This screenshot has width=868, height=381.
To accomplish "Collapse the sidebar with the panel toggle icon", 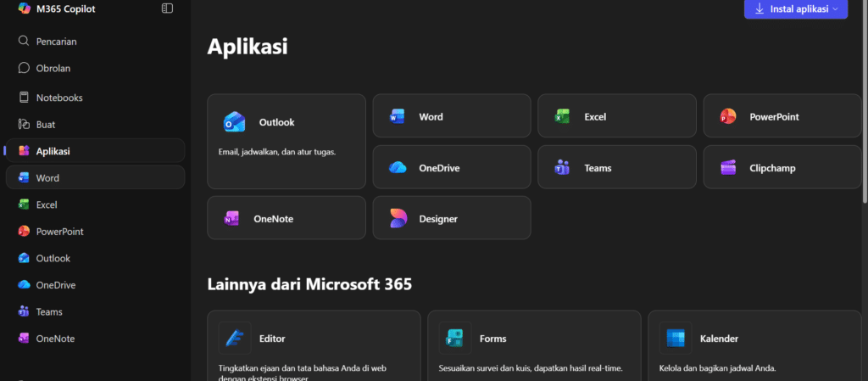I will point(167,8).
